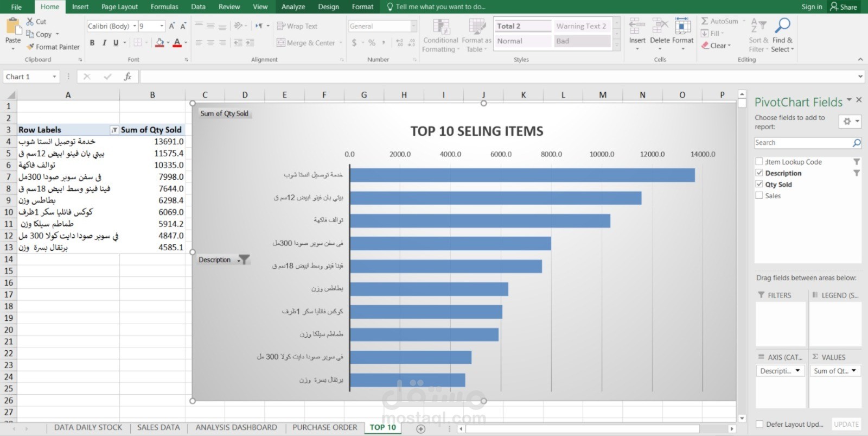Untick the Description field checkbox
868x436 pixels.
(x=759, y=173)
